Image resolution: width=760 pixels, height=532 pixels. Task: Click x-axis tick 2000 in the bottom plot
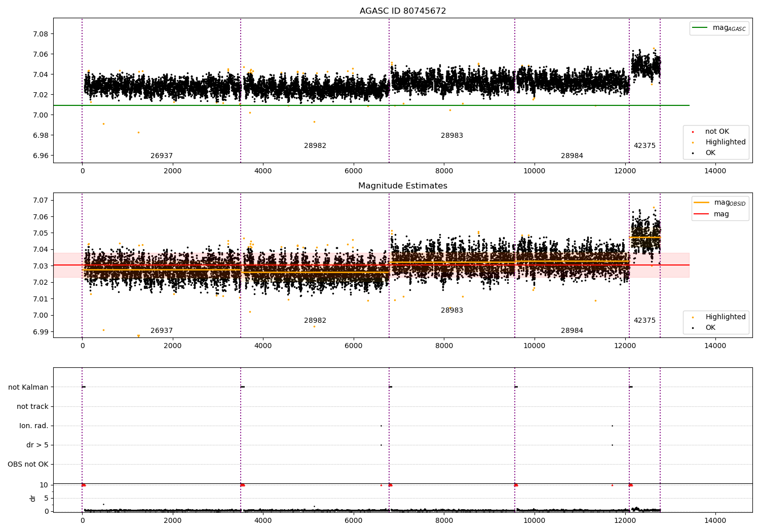[172, 520]
